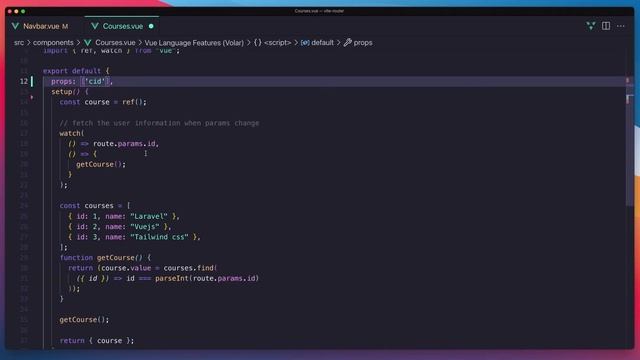Click standalone 'getCourse();' call near bottom

click(84, 320)
